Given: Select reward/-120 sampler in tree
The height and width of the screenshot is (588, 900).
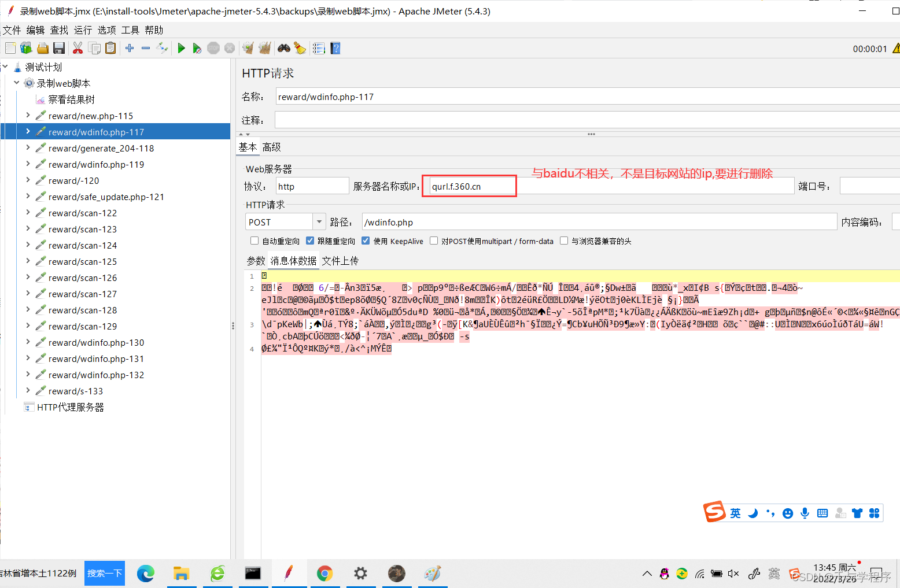Looking at the screenshot, I should pyautogui.click(x=74, y=180).
